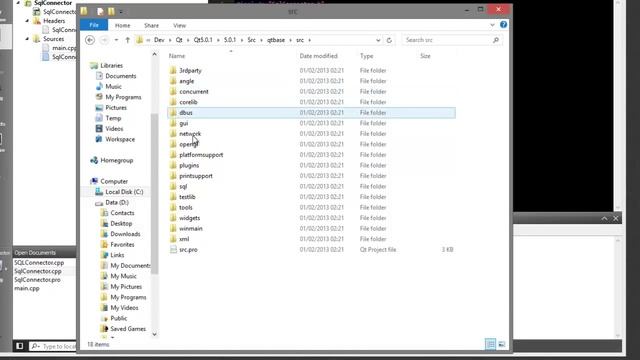The height and width of the screenshot is (360, 640).
Task: Select the widgets folder
Action: point(190,218)
